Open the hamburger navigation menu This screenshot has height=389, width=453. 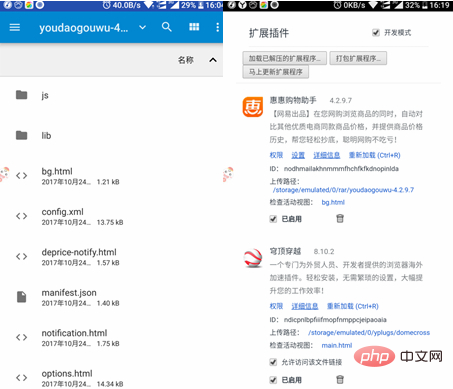click(15, 27)
